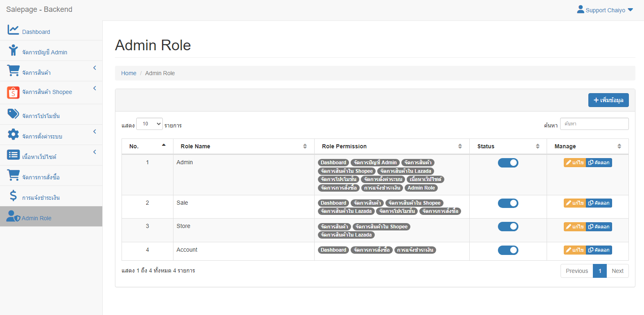Click the list icon for website content
The image size is (644, 315).
(x=13, y=155)
